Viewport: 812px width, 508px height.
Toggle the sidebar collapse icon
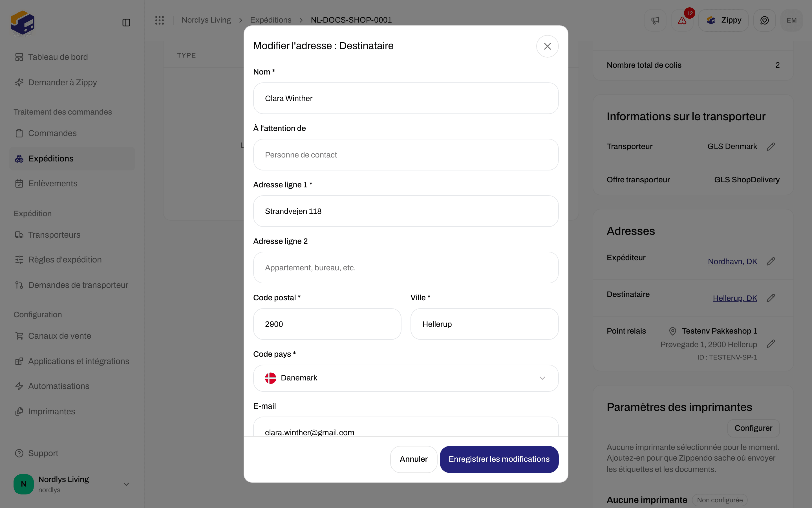[126, 23]
